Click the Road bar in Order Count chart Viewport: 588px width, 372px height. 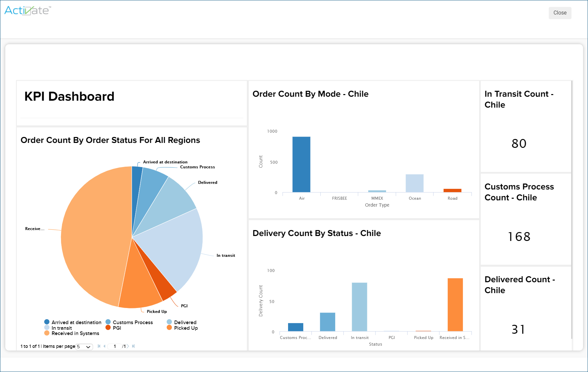(x=452, y=190)
